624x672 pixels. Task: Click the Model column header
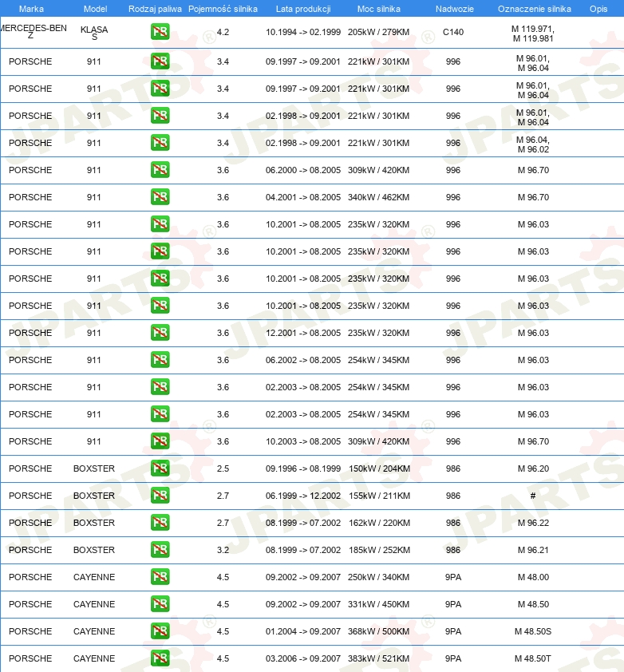tap(95, 9)
